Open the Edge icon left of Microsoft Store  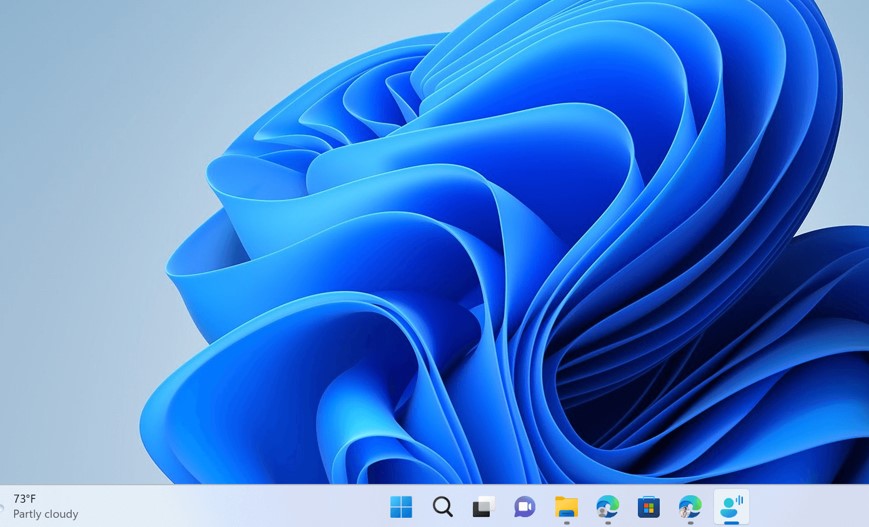coord(607,507)
